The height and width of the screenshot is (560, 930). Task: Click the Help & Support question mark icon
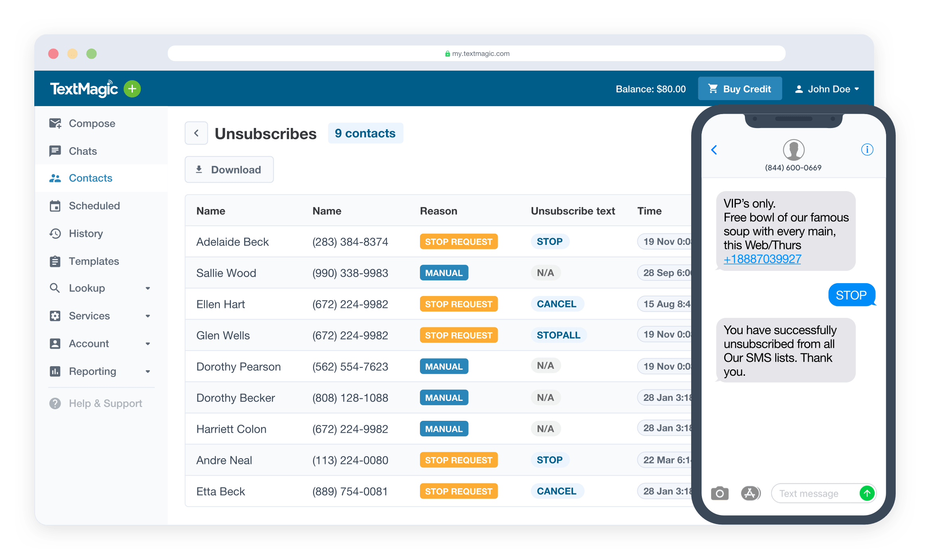(x=55, y=403)
